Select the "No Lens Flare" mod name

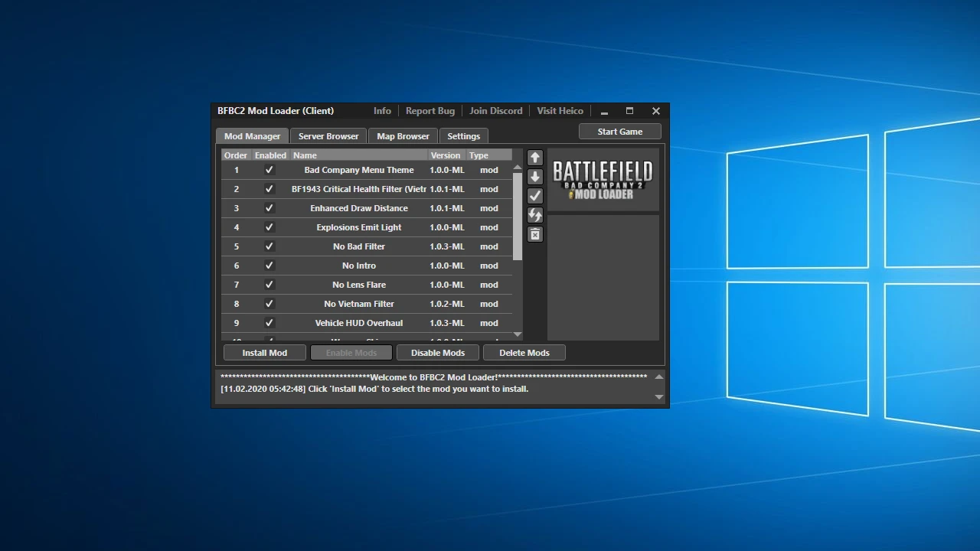pyautogui.click(x=359, y=285)
